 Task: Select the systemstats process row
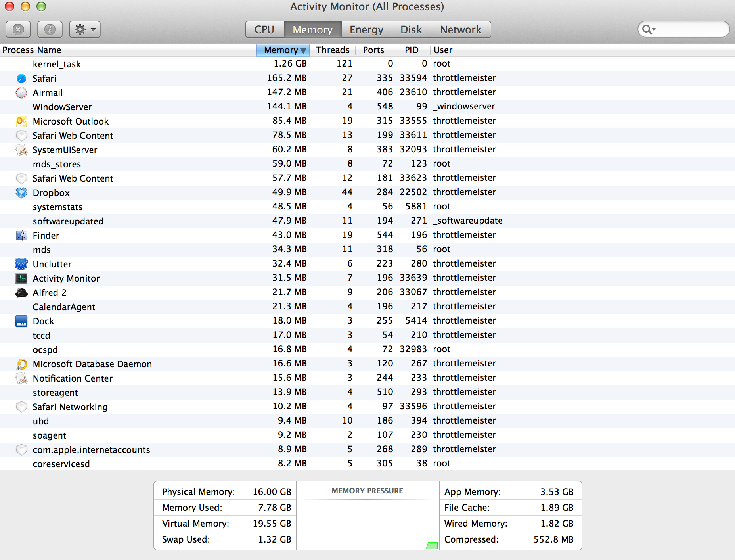[367, 207]
